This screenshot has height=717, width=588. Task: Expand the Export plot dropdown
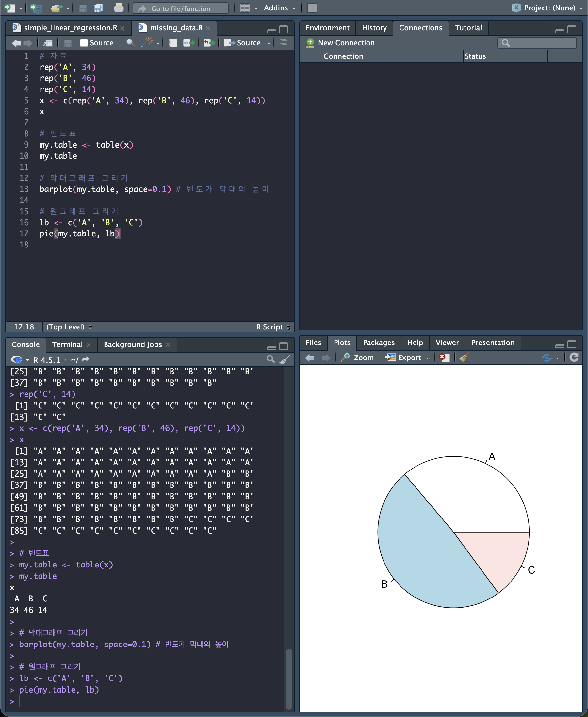coord(408,358)
